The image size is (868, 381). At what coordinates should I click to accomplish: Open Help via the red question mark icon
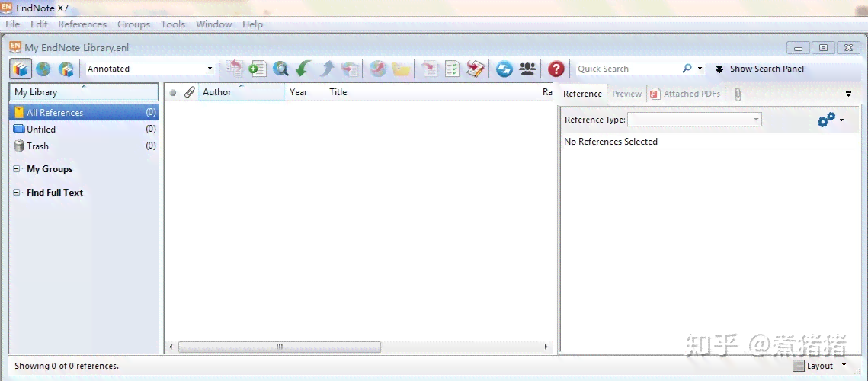556,69
